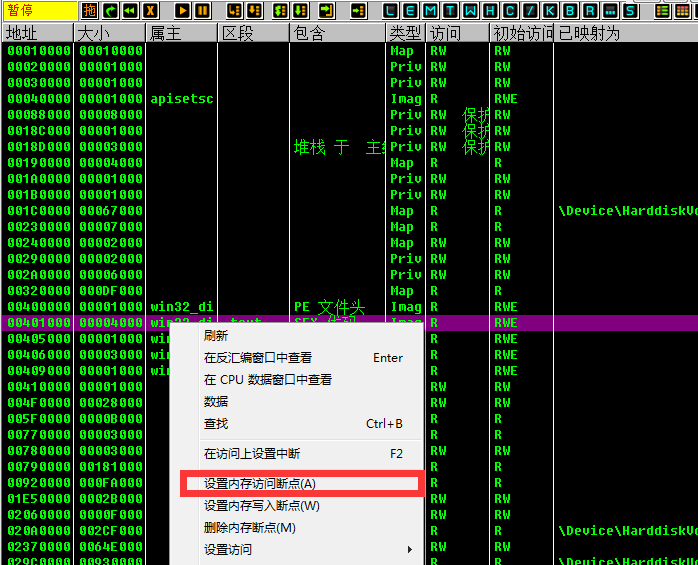
Task: Open Breakpoints window with B button
Action: [x=568, y=10]
